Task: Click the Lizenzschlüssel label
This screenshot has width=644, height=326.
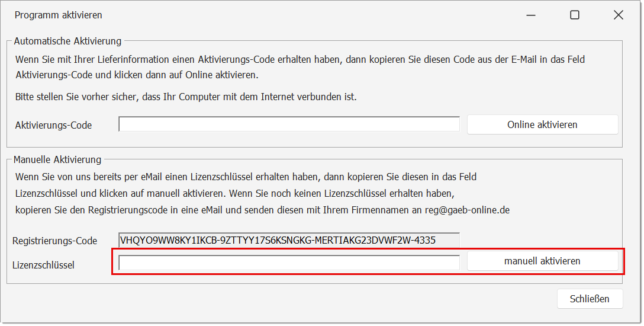Action: tap(43, 265)
